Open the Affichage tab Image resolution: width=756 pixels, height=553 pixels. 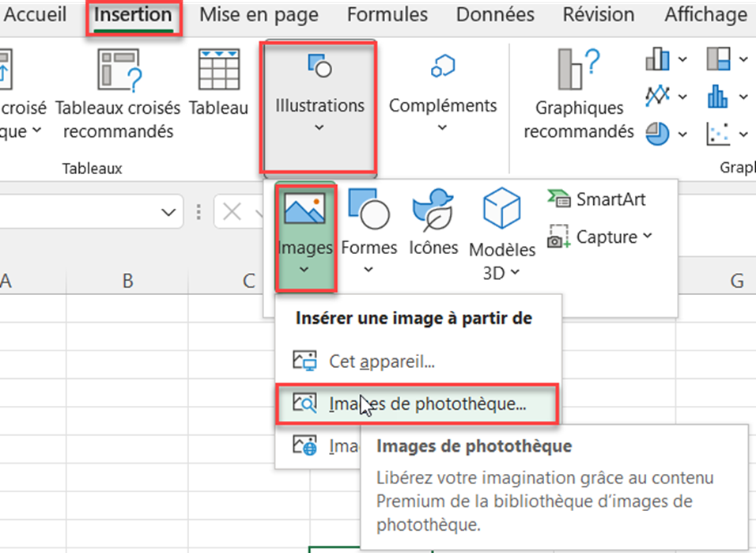706,14
